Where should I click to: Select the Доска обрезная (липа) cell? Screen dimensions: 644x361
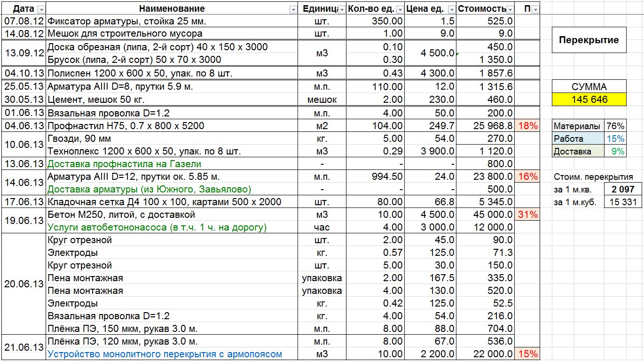pyautogui.click(x=172, y=47)
